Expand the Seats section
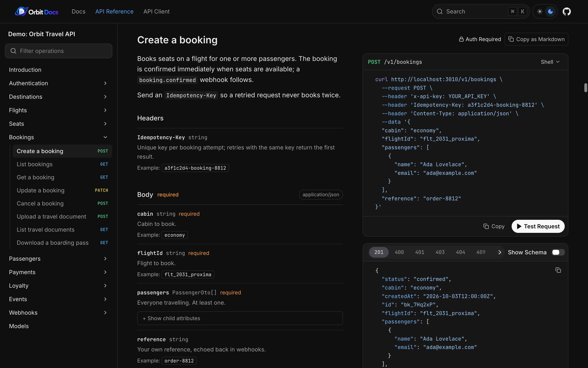Viewport: 588px width, 368px height. 58,124
